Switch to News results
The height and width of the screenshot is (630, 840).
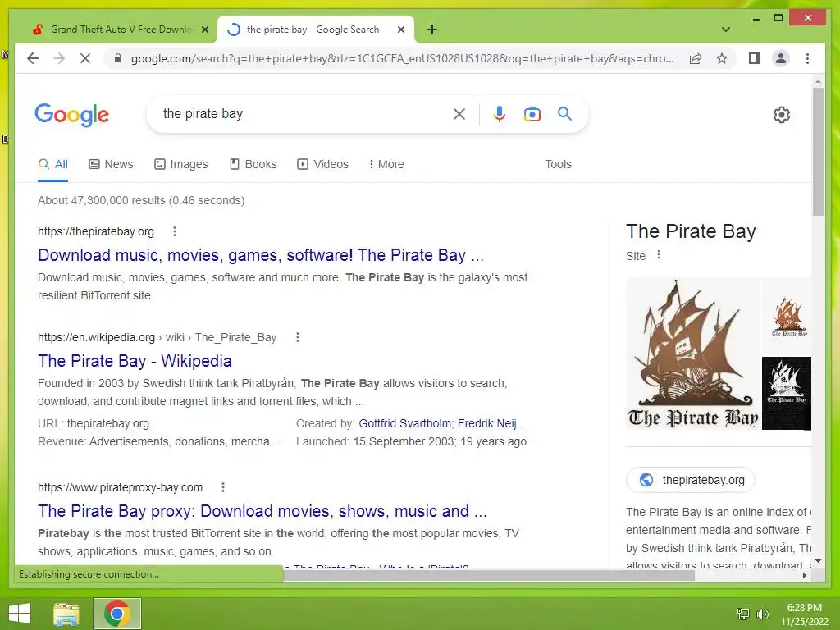coord(111,164)
